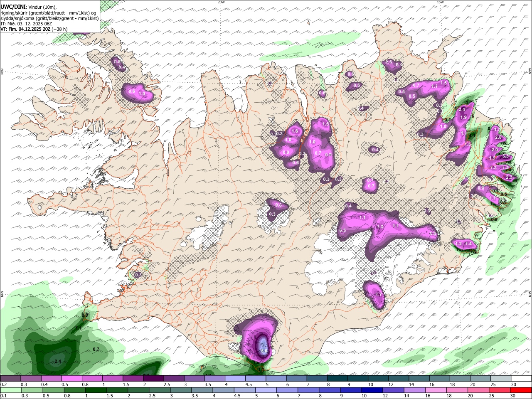This screenshot has height=399, width=532.
Task: Click the 'rigning/skúrir' legend description line
Action: click(48, 12)
